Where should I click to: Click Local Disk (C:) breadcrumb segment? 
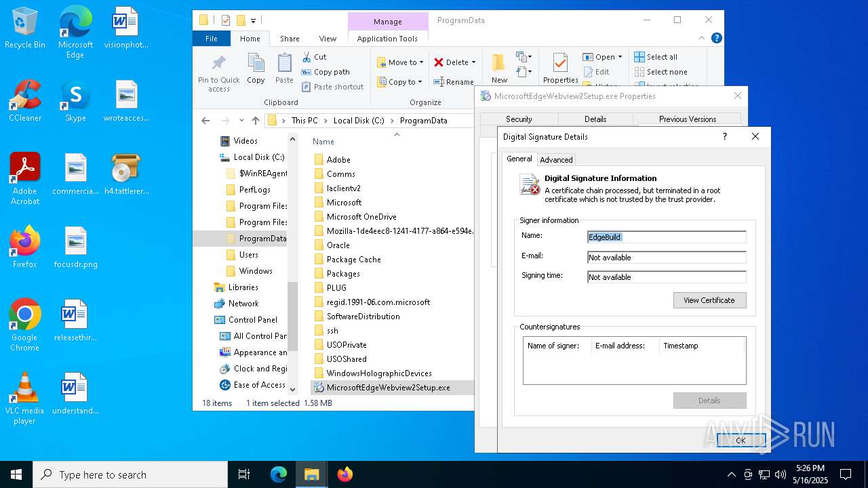tap(359, 121)
